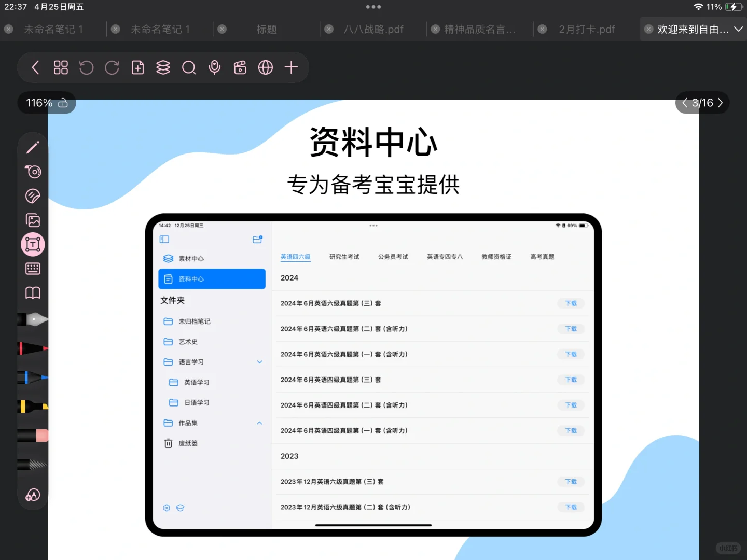The image size is (747, 560).
Task: Select the yellow highlighter pen
Action: (x=33, y=407)
